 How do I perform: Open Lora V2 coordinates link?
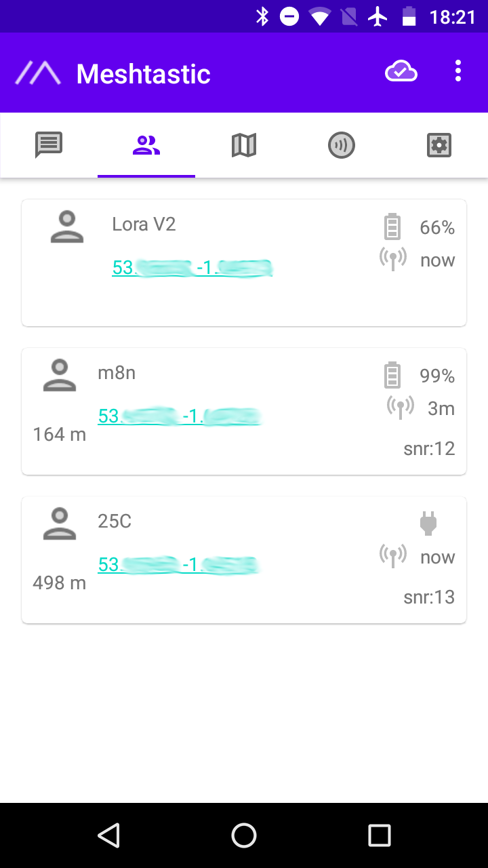click(192, 268)
